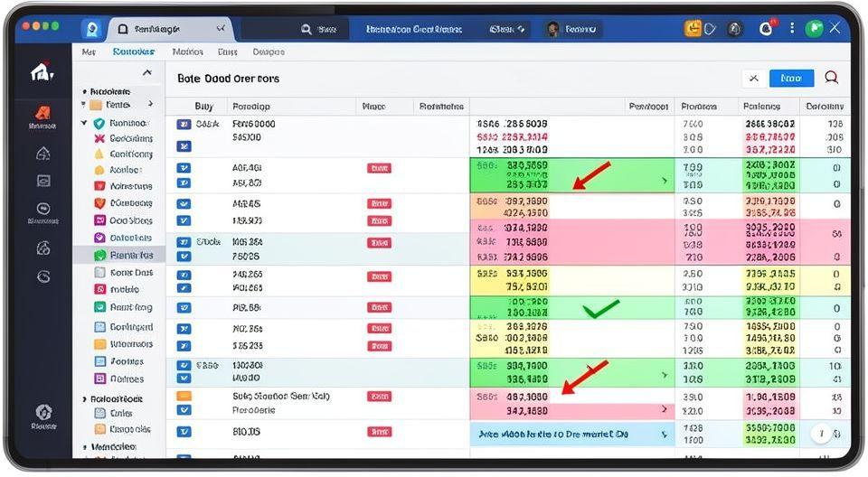Open the 'Deapoe' tab in the tab row
The image size is (868, 477).
269,52
